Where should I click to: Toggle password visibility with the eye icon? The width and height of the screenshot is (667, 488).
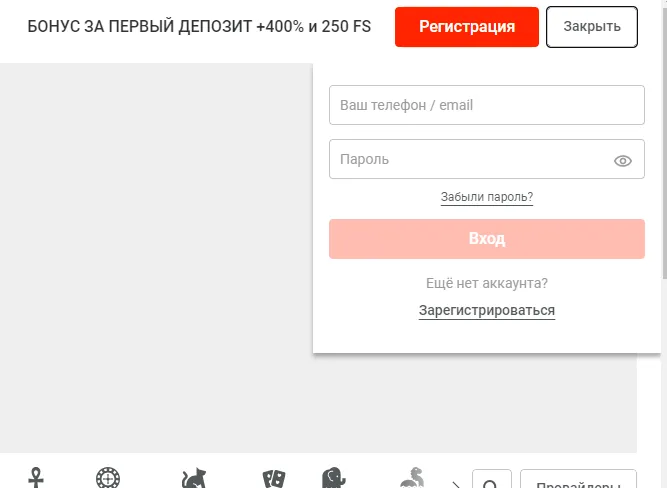pyautogui.click(x=623, y=161)
